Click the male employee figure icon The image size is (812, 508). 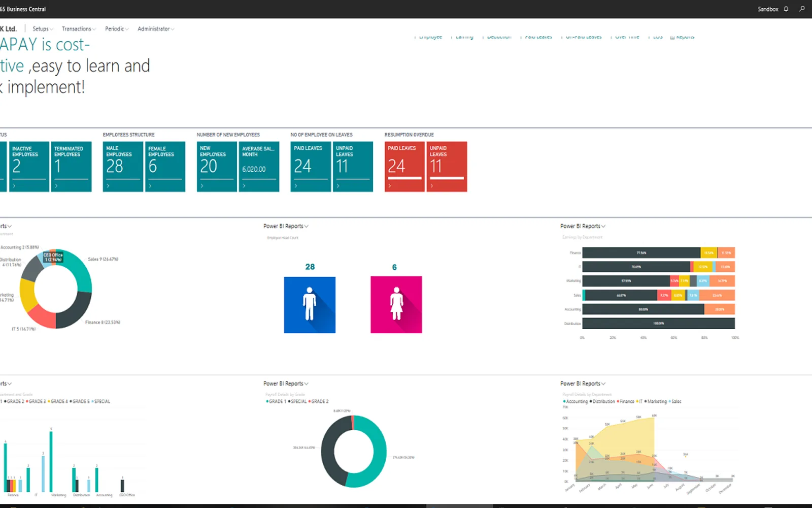coord(310,305)
